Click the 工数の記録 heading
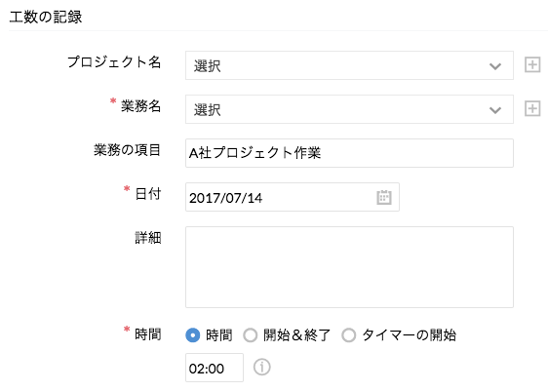The height and width of the screenshot is (392, 548). point(46,17)
